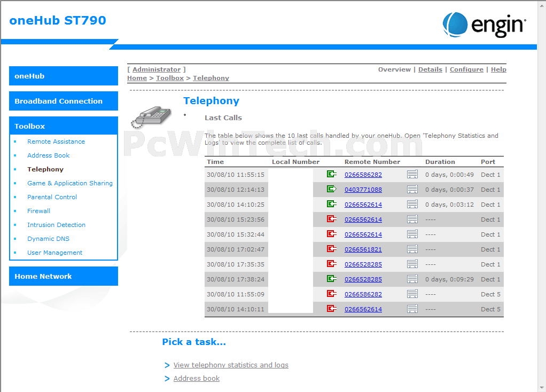
Task: Click address book icon beside 0266561821
Action: click(x=412, y=249)
